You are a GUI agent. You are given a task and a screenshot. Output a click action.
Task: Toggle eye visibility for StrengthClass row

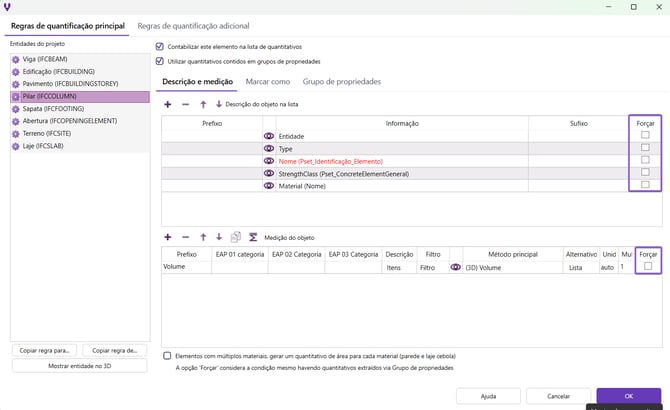pos(269,173)
